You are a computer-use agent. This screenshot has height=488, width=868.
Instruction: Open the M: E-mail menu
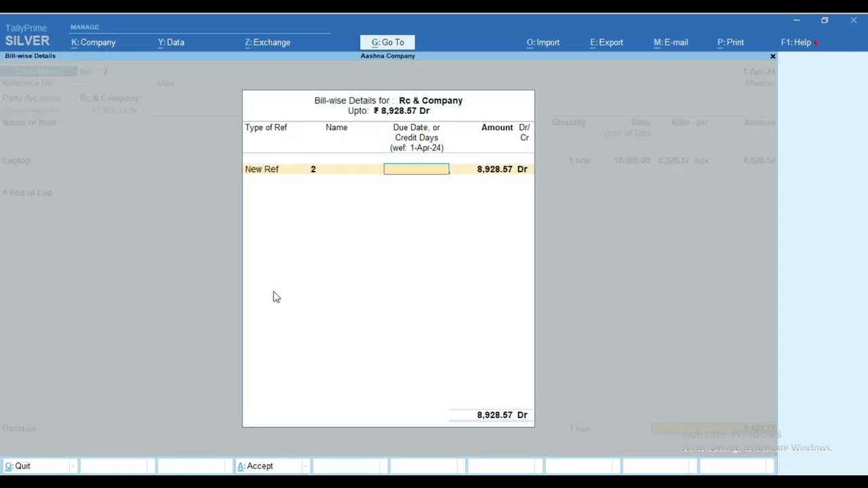[x=671, y=42]
